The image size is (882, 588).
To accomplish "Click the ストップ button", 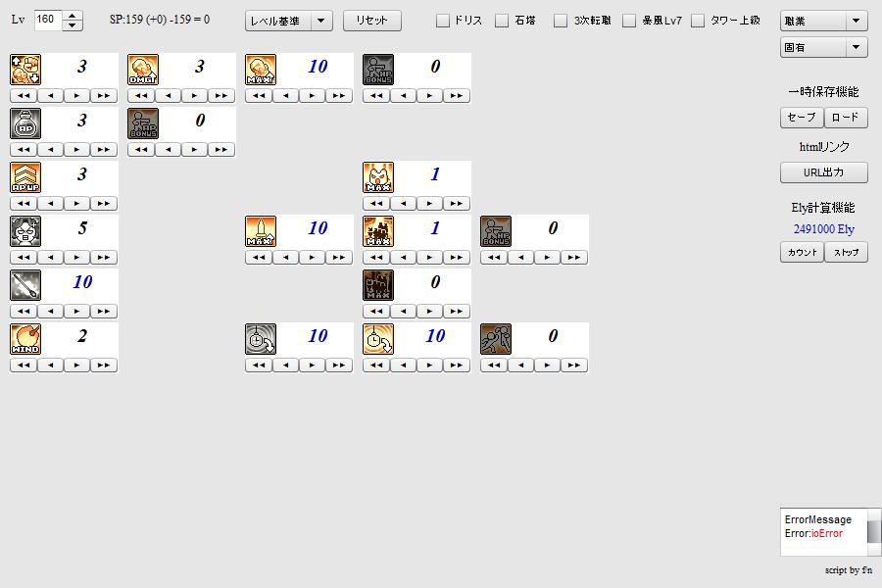I will [x=846, y=252].
